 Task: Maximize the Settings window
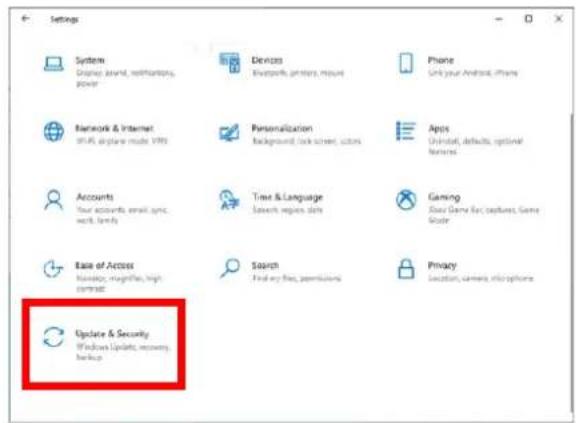pyautogui.click(x=529, y=19)
